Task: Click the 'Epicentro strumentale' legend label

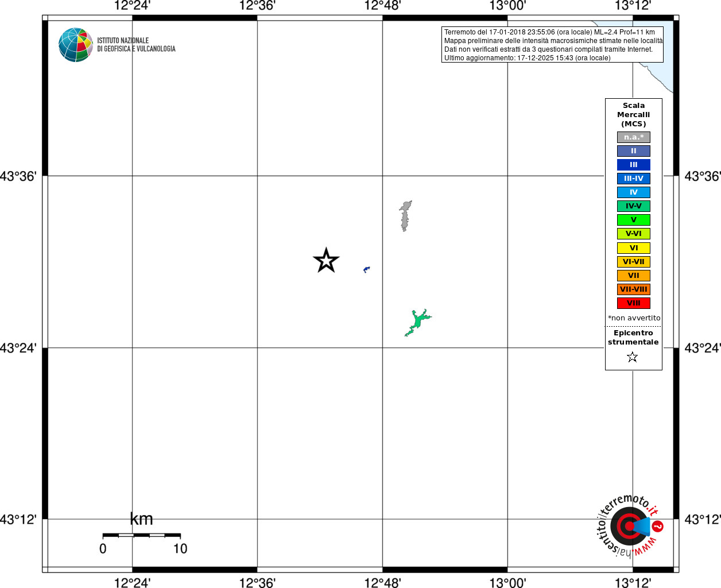Action: pyautogui.click(x=633, y=338)
